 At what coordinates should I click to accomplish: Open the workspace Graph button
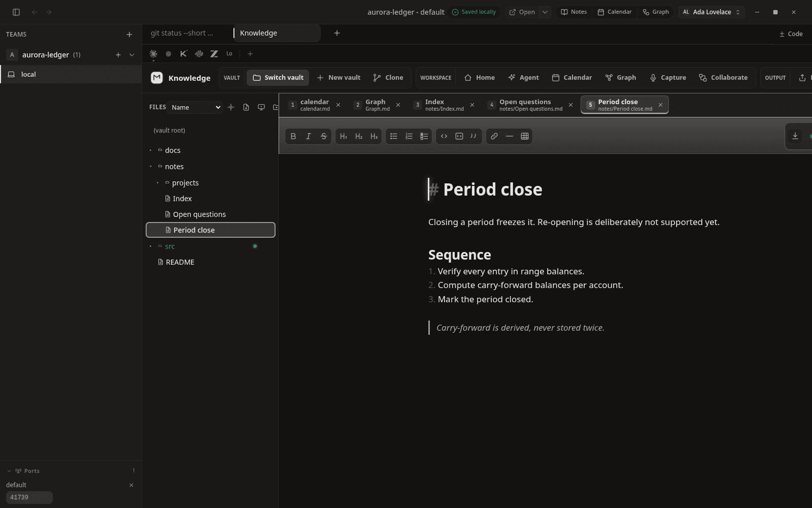pyautogui.click(x=621, y=78)
